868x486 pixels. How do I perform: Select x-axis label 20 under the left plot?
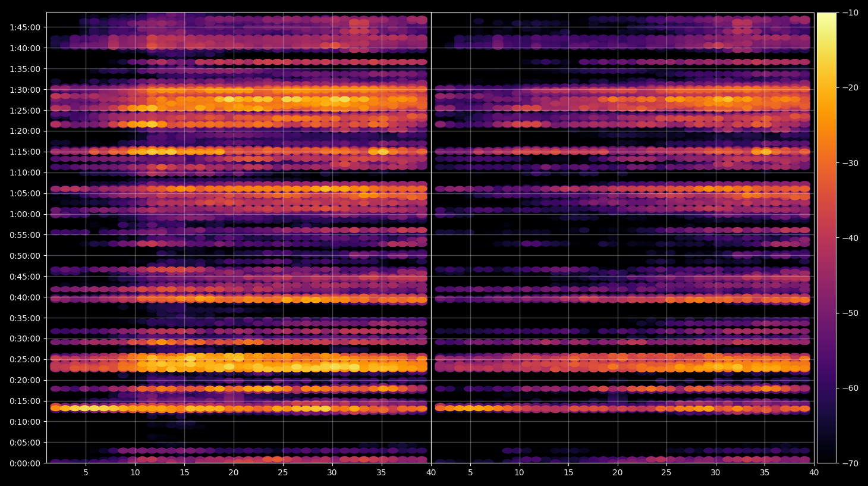coord(234,473)
